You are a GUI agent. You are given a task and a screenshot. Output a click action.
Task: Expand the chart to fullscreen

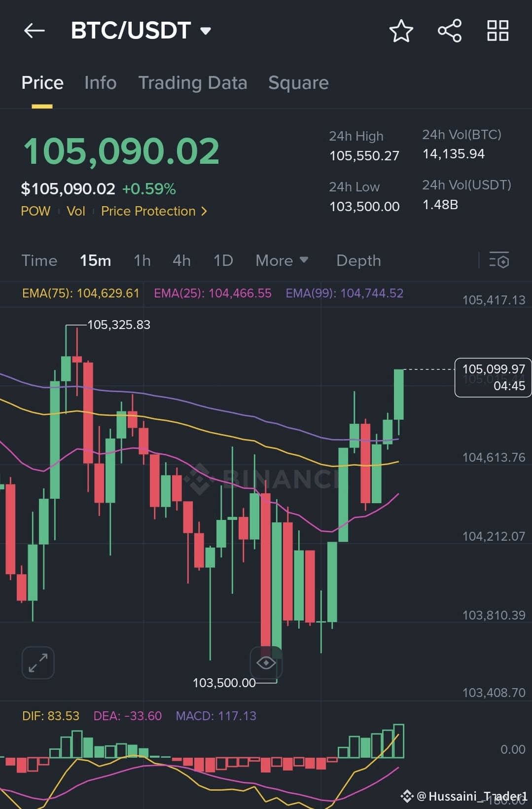pyautogui.click(x=38, y=662)
